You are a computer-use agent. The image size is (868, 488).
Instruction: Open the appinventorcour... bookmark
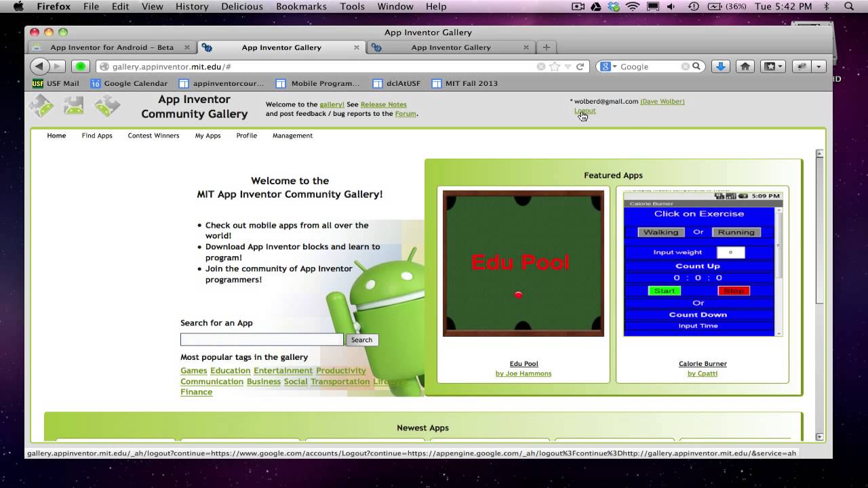tap(221, 83)
